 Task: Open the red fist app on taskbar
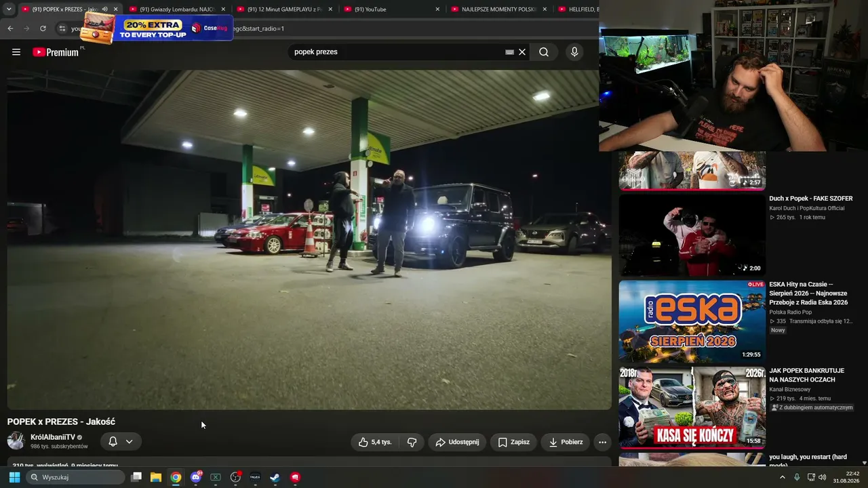[x=295, y=477]
